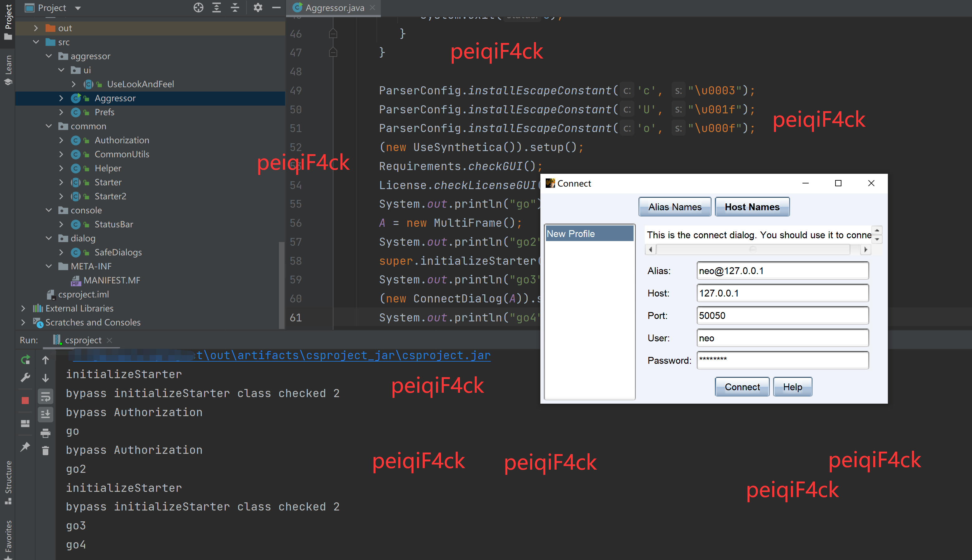972x560 pixels.
Task: Hide the Project tool window
Action: (276, 7)
